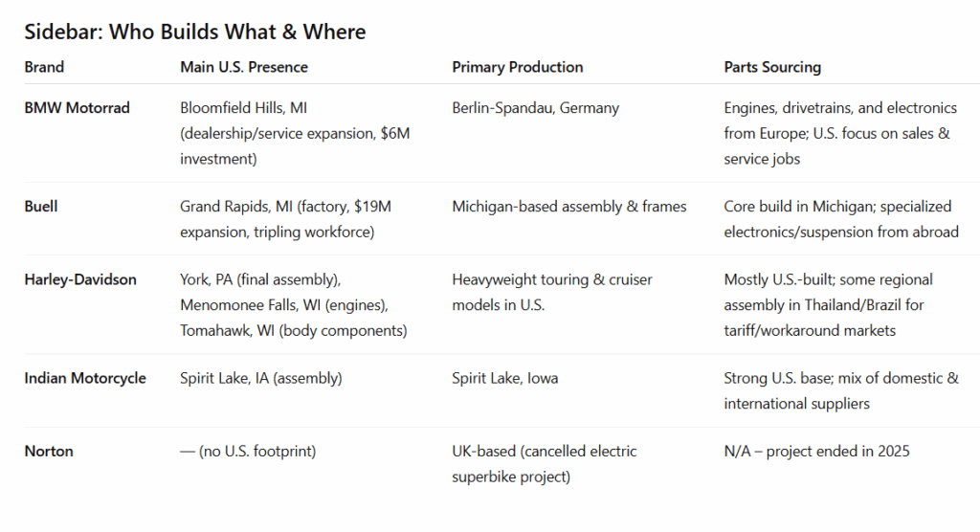
Task: Click the Primary Production column header
Action: coord(518,67)
